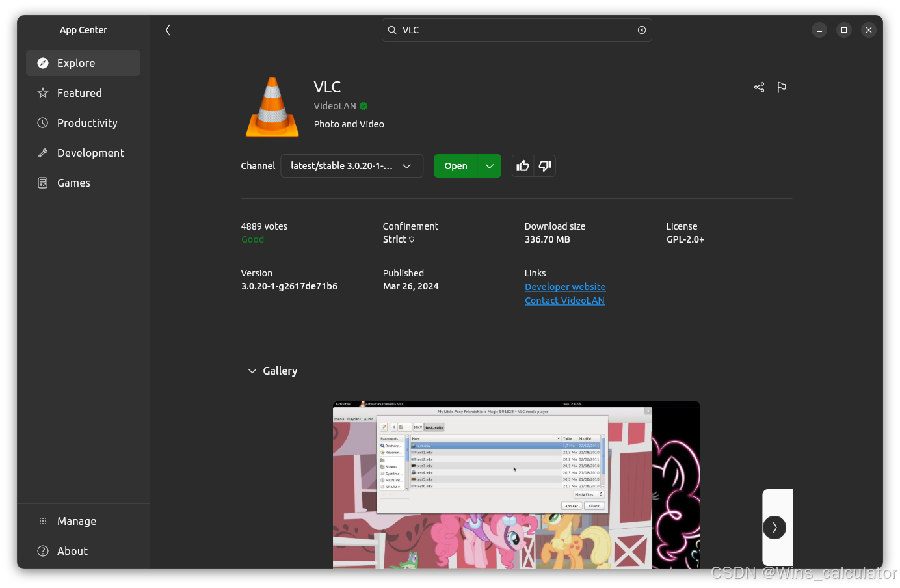The width and height of the screenshot is (900, 588).
Task: Click the VLC app title heading
Action: 327,87
